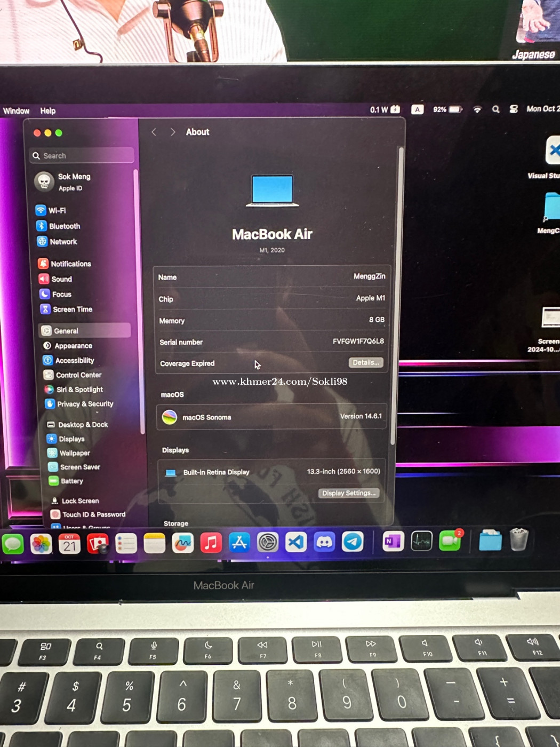
Task: Go forward using the right chevron
Action: click(x=173, y=132)
